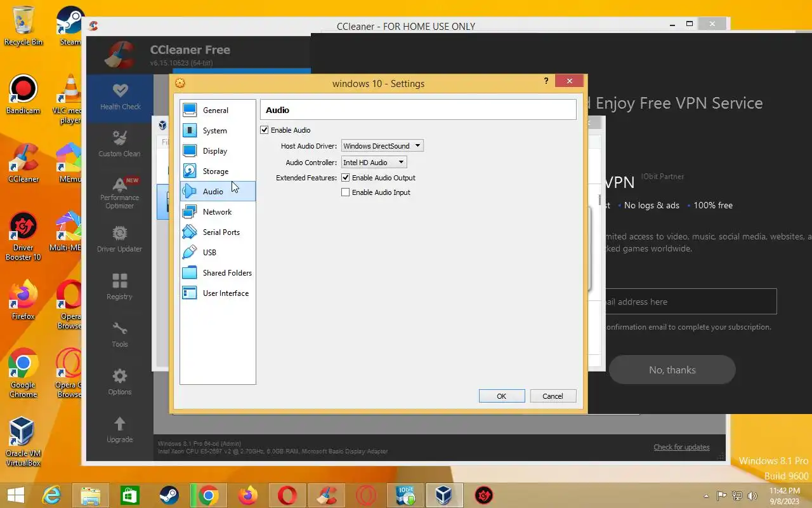This screenshot has width=812, height=508.
Task: Open the General settings page
Action: pos(218,110)
